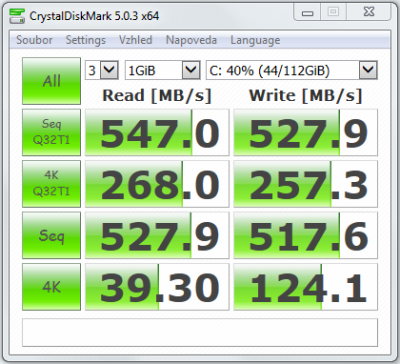Click the 4K read result 39.30
The width and height of the screenshot is (400, 364).
point(157,287)
